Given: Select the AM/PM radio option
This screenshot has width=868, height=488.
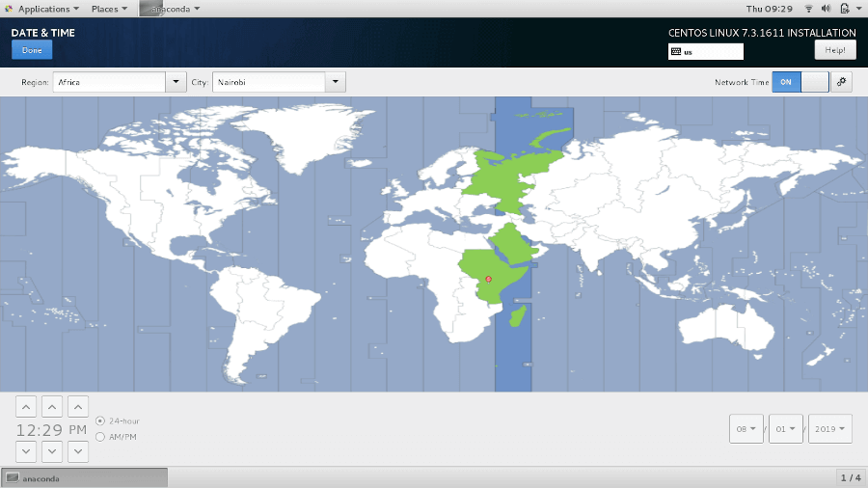Looking at the screenshot, I should pyautogui.click(x=100, y=437).
